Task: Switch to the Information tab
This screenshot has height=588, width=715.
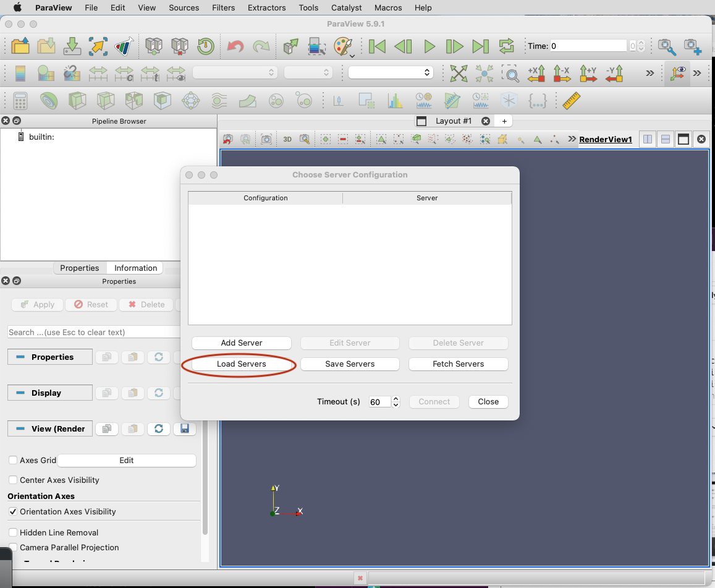Action: [135, 268]
